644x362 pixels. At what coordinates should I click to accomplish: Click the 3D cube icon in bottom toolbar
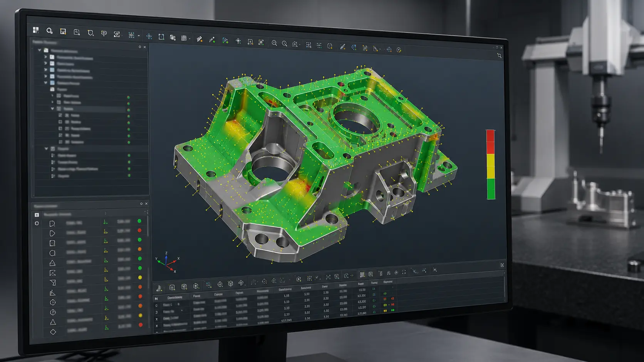230,284
